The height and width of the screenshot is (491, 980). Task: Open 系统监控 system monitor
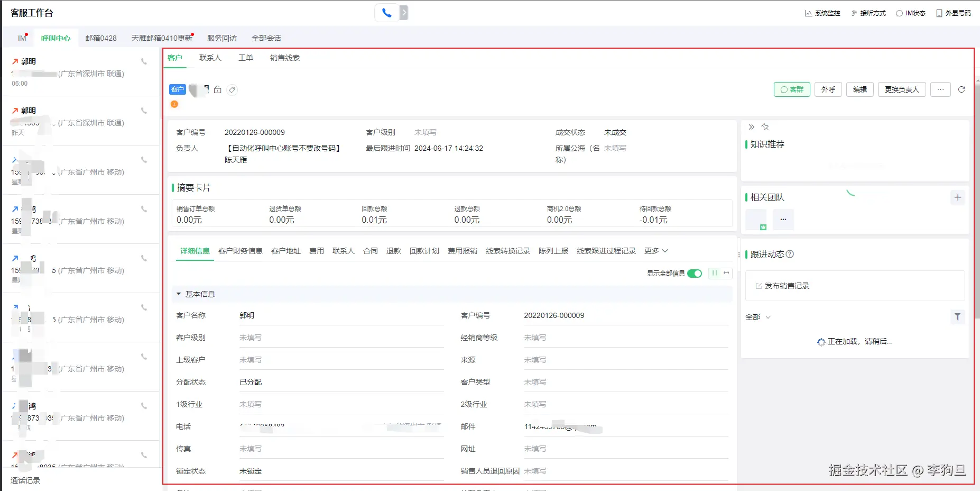pyautogui.click(x=822, y=13)
